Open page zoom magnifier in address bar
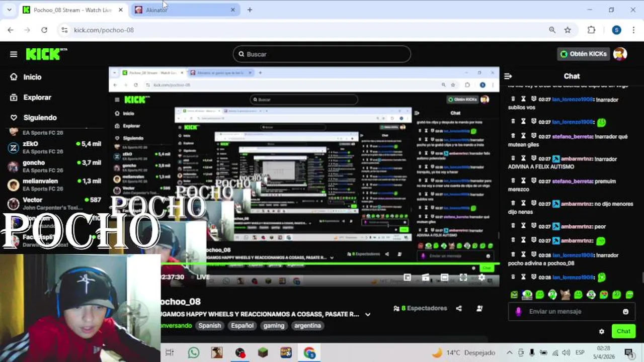Image resolution: width=644 pixels, height=362 pixels. [552, 30]
